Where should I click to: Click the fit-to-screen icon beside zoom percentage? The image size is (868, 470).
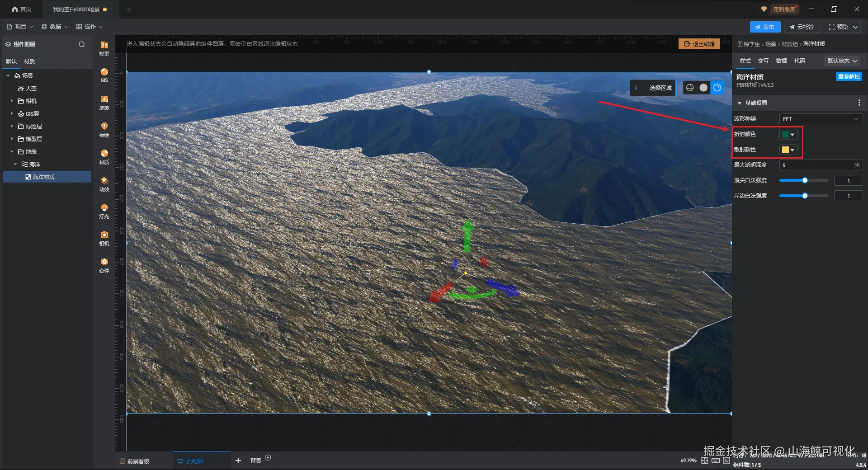[705, 461]
